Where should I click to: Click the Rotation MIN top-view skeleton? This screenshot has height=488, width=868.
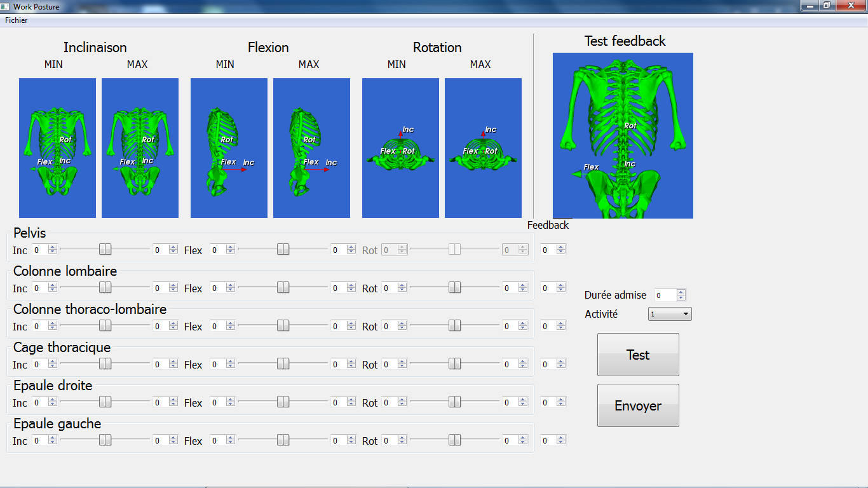400,148
